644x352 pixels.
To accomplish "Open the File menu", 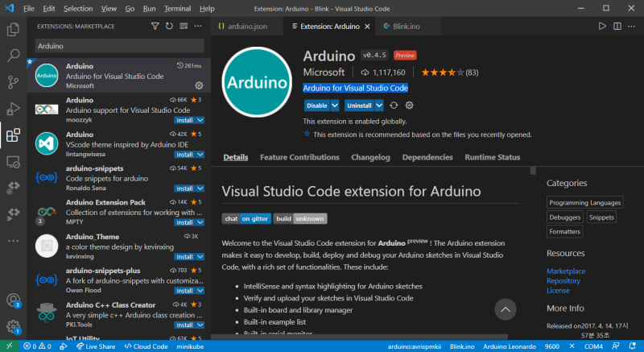I will [29, 8].
